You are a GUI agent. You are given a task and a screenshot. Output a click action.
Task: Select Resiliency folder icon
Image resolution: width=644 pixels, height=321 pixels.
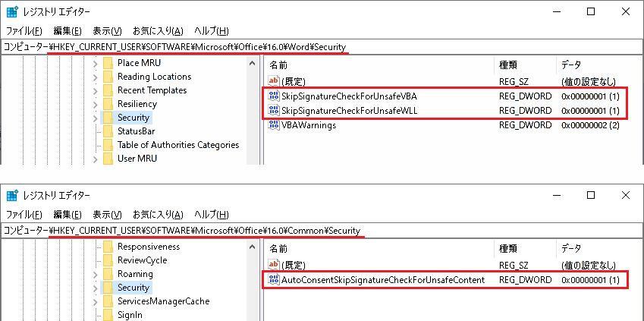pos(108,104)
